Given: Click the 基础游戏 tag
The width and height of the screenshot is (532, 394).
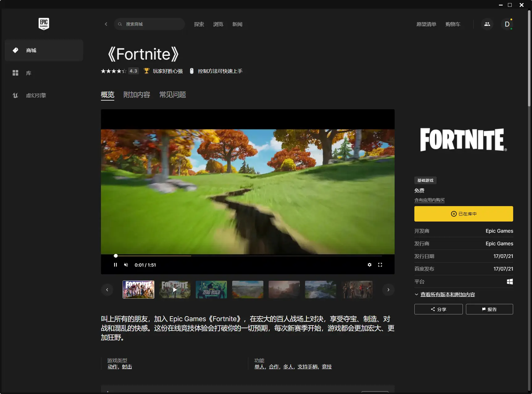Looking at the screenshot, I should (425, 180).
